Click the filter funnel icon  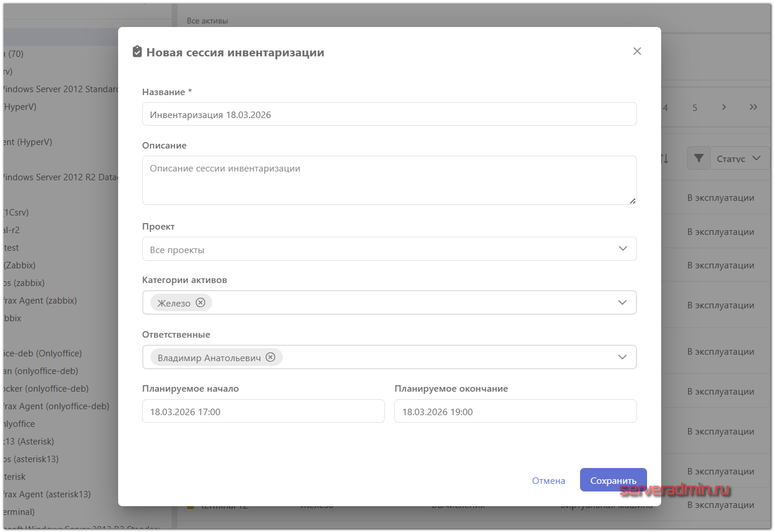(x=698, y=158)
